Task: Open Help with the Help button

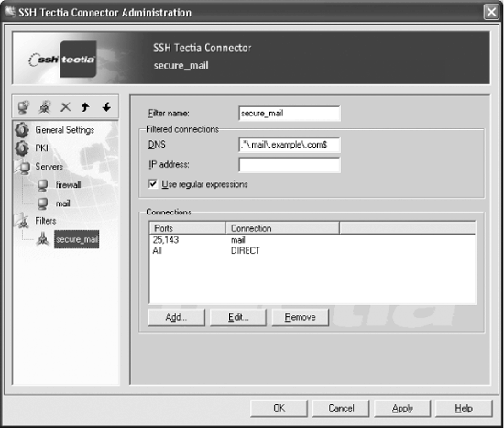Action: [464, 408]
